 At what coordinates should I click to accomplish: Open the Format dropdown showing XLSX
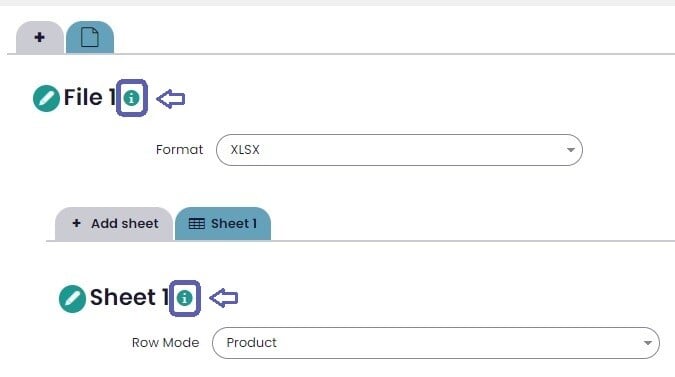coord(399,150)
